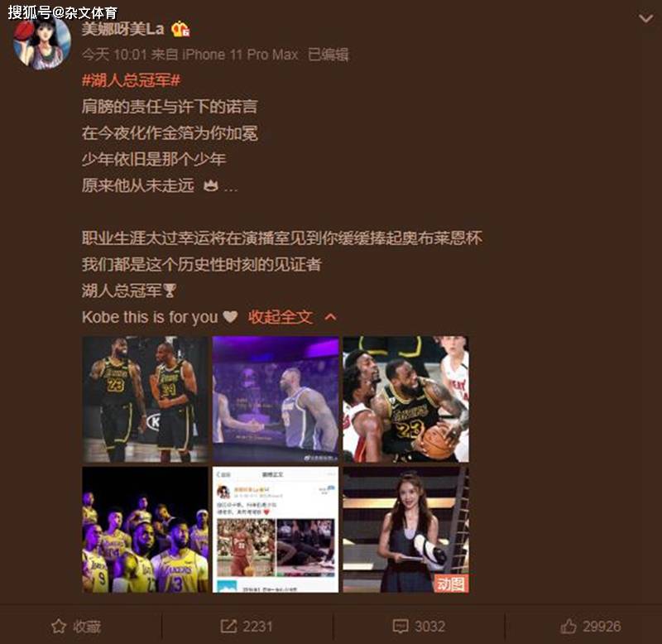Open the animated GIF of the host
The width and height of the screenshot is (662, 644).
[x=405, y=529]
